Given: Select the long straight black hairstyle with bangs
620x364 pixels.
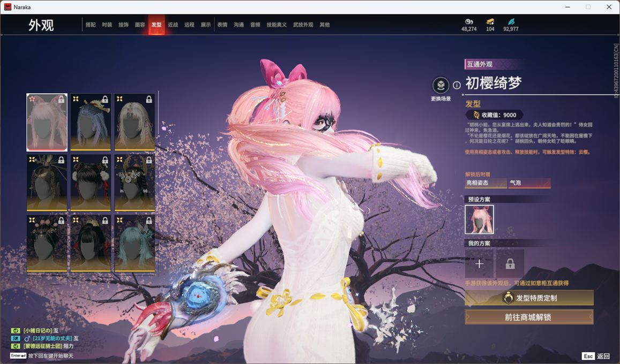Looking at the screenshot, I should click(x=91, y=244).
